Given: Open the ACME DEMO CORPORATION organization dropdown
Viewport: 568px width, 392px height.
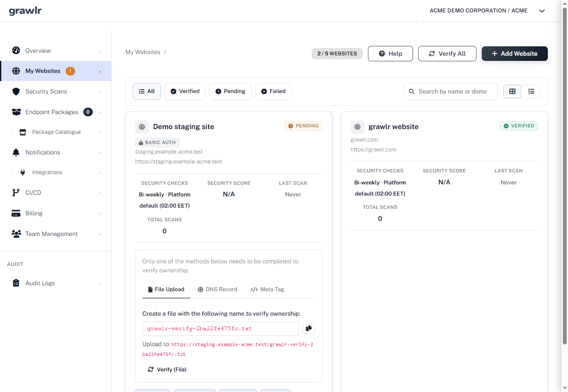Looking at the screenshot, I should tap(487, 11).
